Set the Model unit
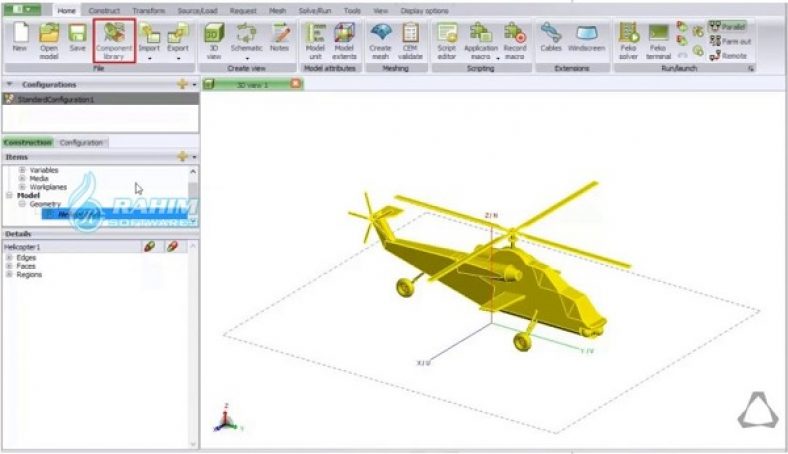 pyautogui.click(x=315, y=41)
